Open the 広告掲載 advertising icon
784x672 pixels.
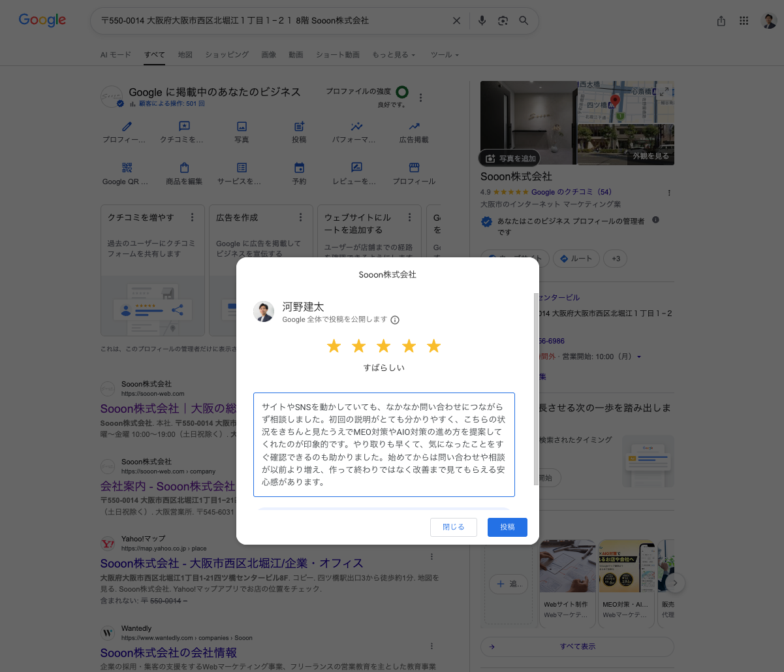pos(414,126)
